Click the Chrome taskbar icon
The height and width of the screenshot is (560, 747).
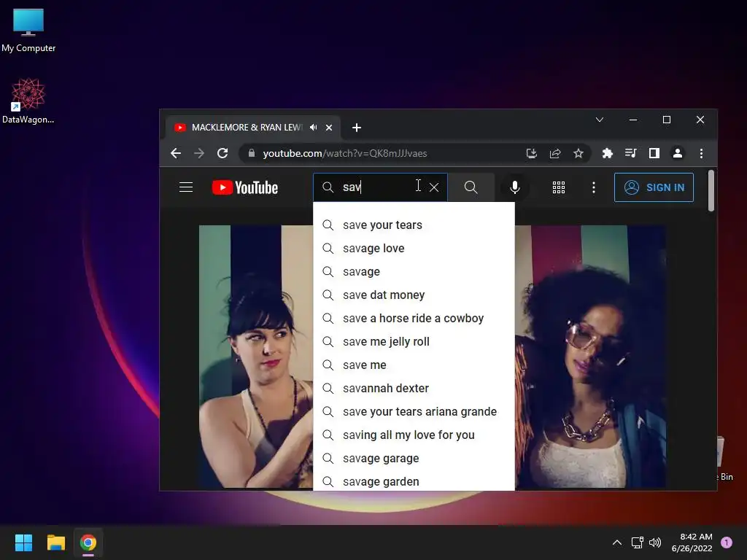coord(88,542)
